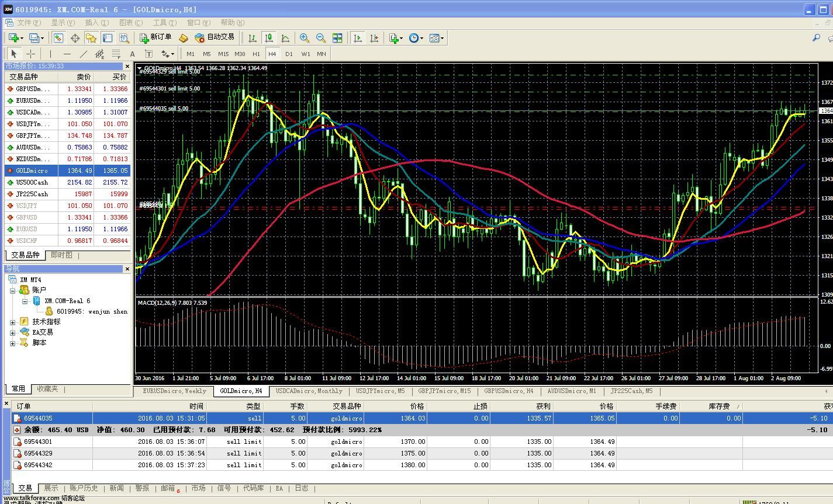
Task: Switch timeframe to D1
Action: click(x=289, y=54)
